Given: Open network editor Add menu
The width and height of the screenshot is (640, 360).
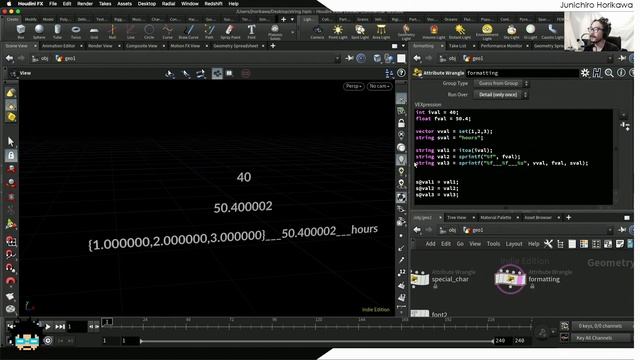Looking at the screenshot, I should pyautogui.click(x=430, y=244).
